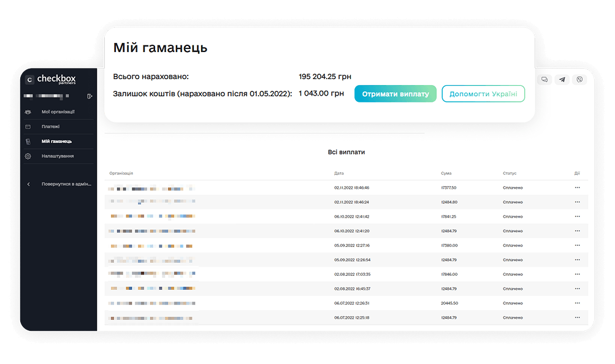This screenshot has width=615, height=364.
Task: Open row menu for 02.08.2022 17:03:35 payout
Action: 577,274
